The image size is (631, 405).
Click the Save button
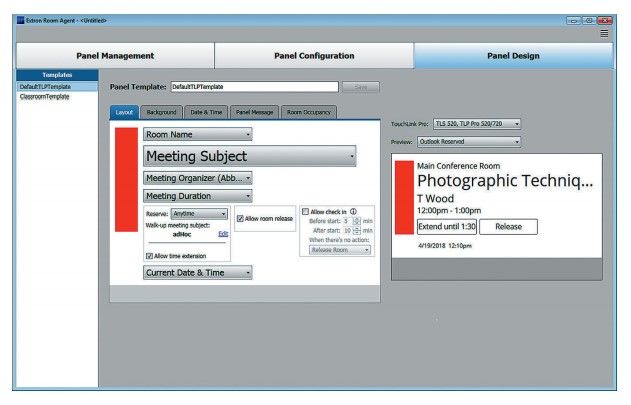coord(361,87)
